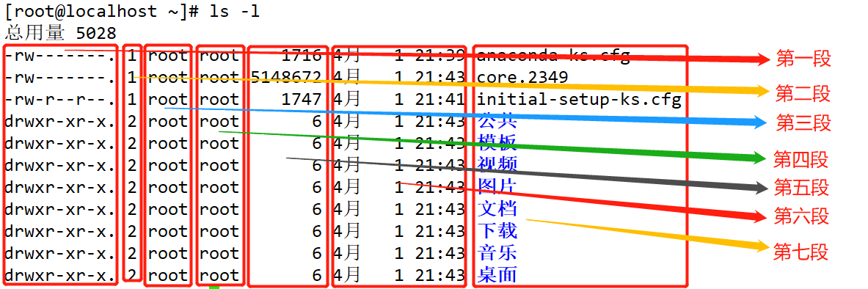Click the 公共 directory name
The height and width of the screenshot is (289, 868).
tap(497, 121)
